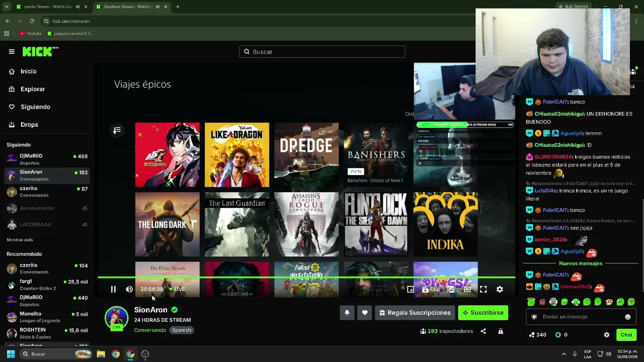Open the Youtube bookmark
The height and width of the screenshot is (362, 644).
pyautogui.click(x=31, y=34)
